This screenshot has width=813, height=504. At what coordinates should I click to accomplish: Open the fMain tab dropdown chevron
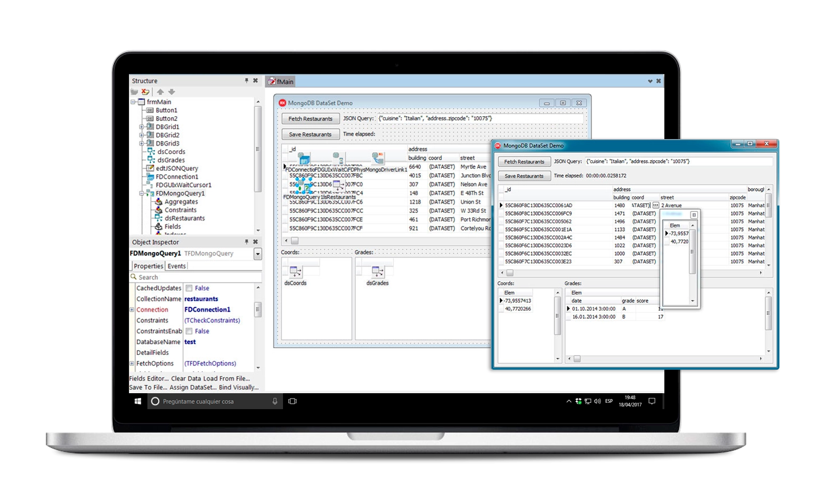point(650,82)
